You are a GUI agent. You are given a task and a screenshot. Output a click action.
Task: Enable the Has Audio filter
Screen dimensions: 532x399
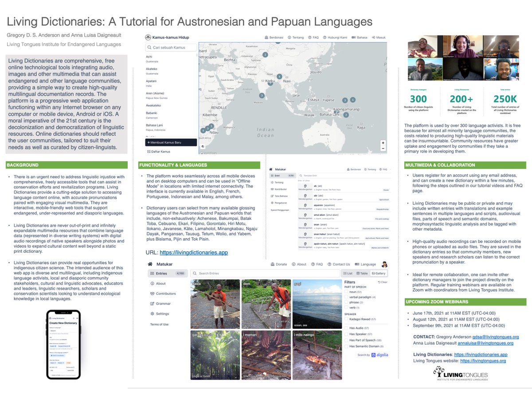click(347, 328)
